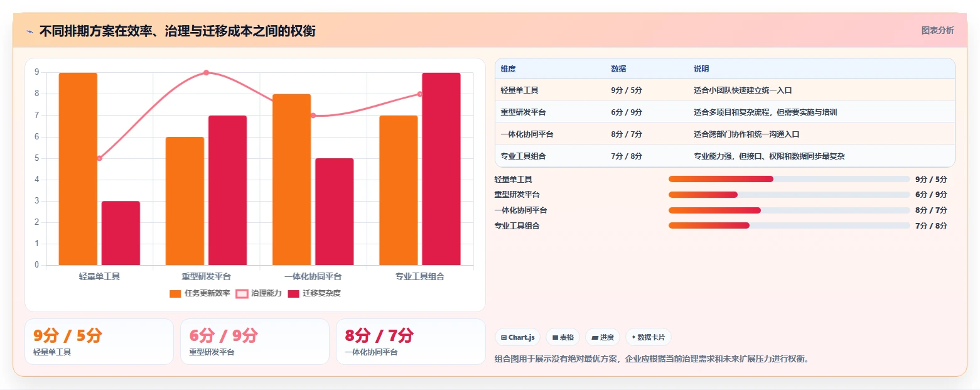Click the 一体化协同平台 x-axis label on the chart
The height and width of the screenshot is (390, 980).
click(x=313, y=276)
